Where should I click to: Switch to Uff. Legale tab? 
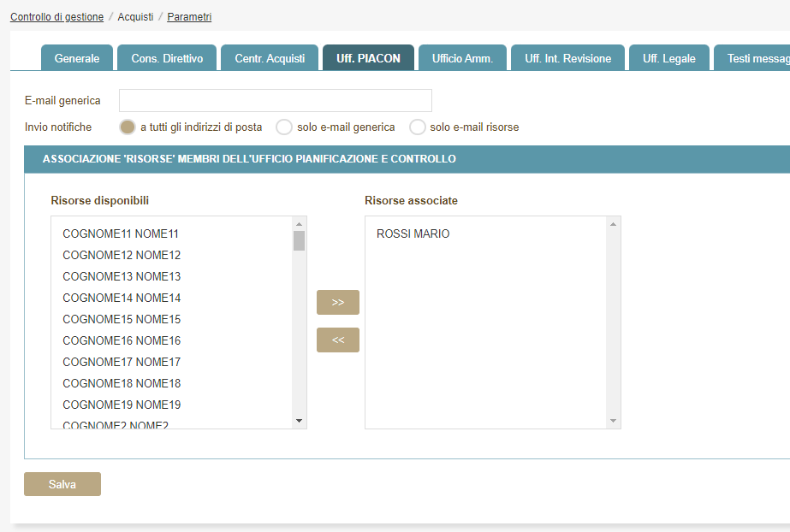668,58
